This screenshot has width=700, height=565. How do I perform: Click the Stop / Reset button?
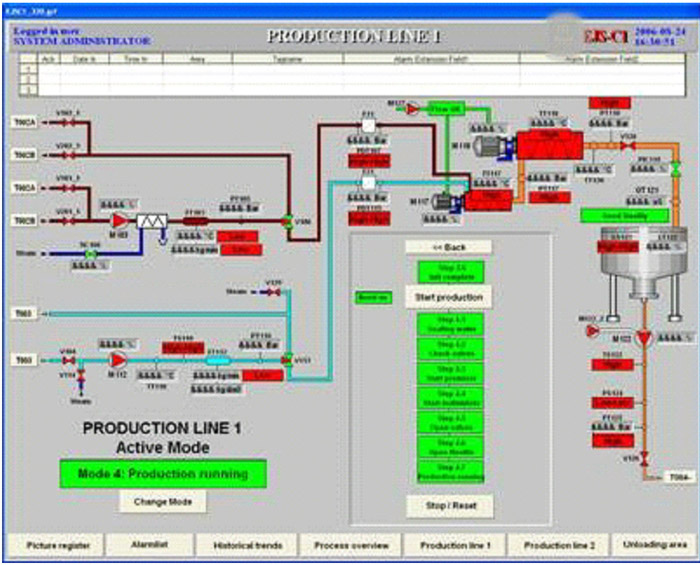point(450,506)
